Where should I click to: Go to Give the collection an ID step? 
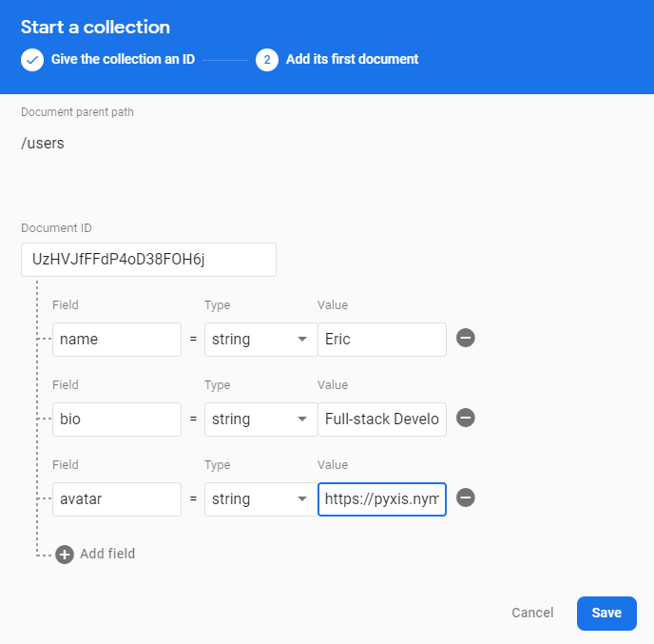(x=122, y=59)
